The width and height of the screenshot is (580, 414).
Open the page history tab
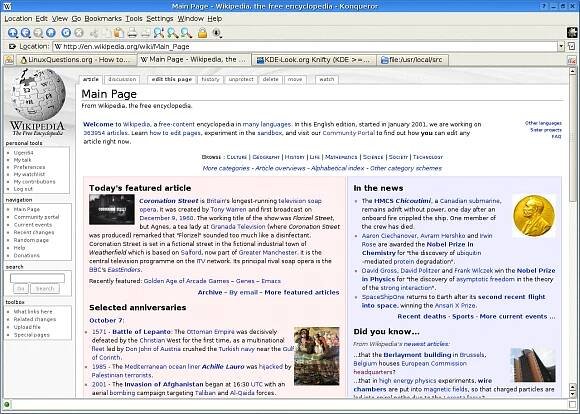[210, 79]
